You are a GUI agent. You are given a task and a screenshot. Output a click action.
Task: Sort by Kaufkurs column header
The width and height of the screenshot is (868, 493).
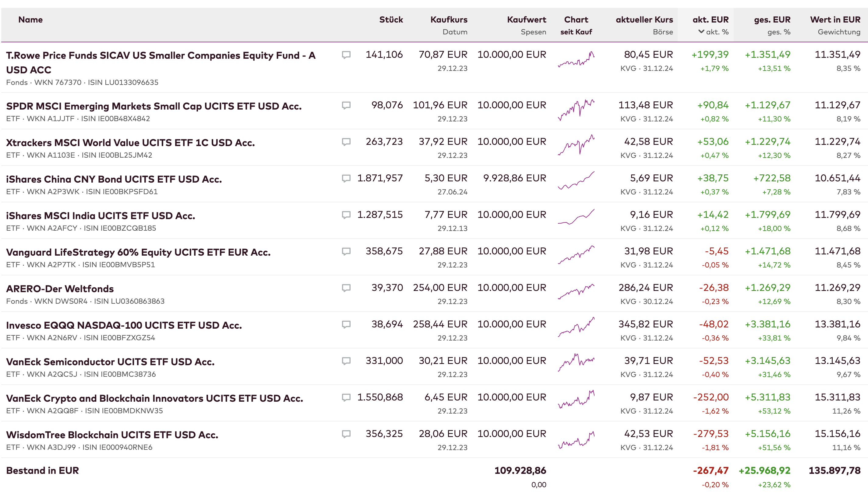(449, 20)
